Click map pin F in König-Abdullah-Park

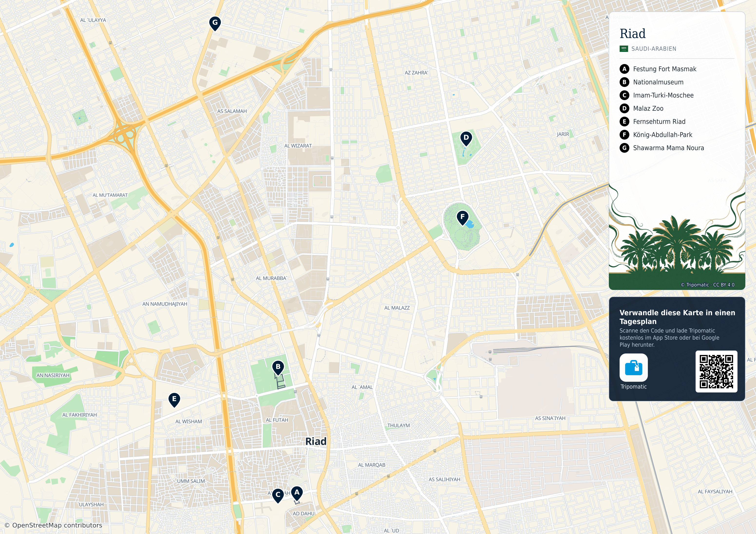pos(462,217)
